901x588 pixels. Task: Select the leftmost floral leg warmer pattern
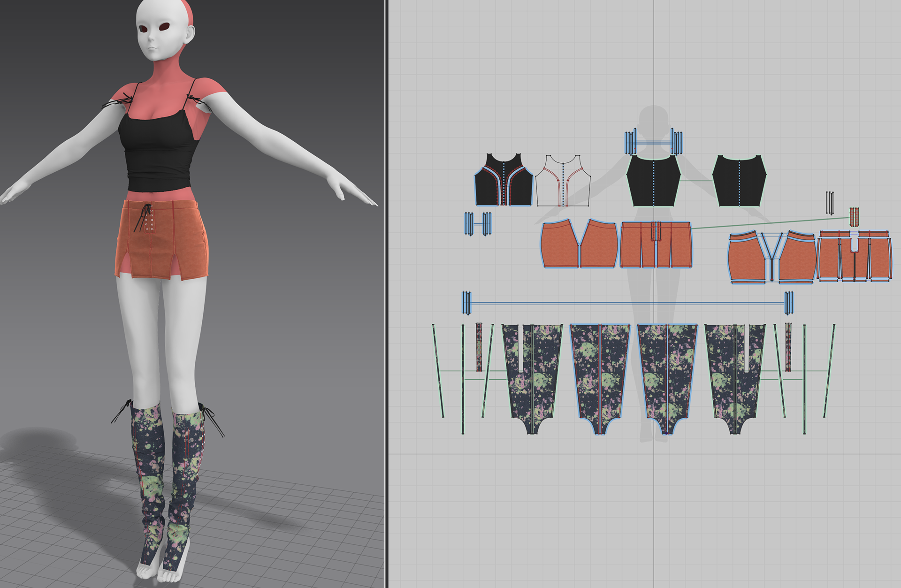point(532,378)
